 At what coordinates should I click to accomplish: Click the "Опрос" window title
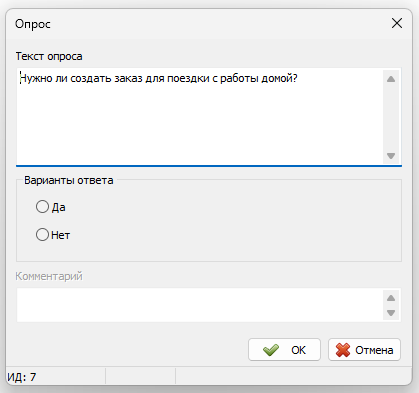(x=33, y=24)
